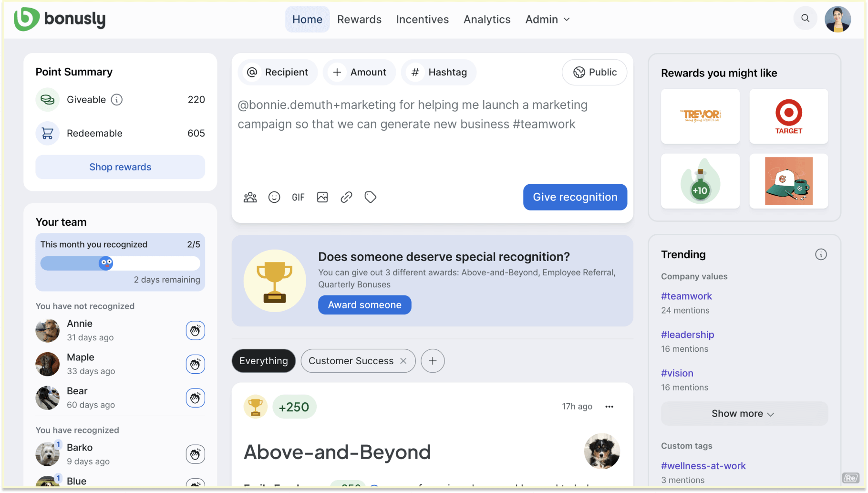Insert a link using the composer link icon

(346, 197)
